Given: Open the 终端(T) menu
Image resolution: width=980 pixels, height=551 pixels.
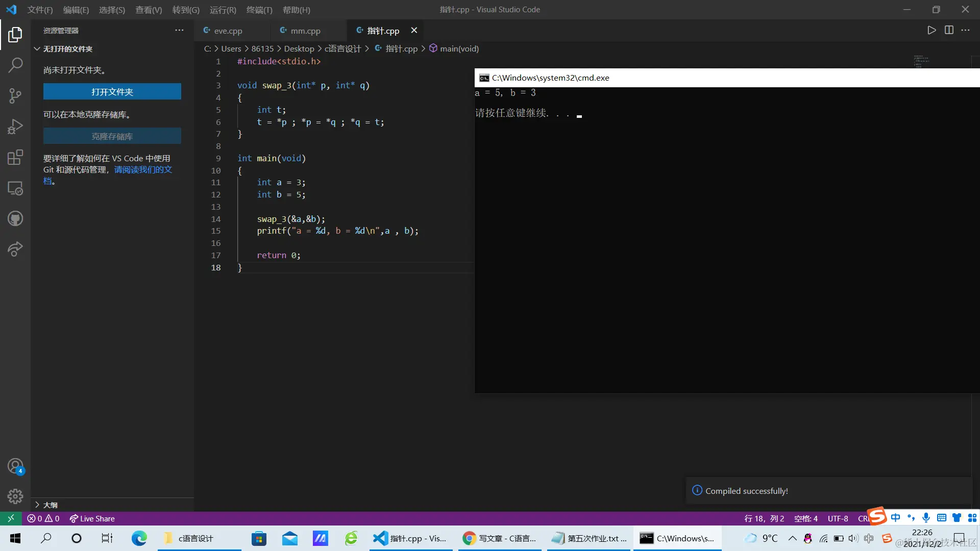Looking at the screenshot, I should click(x=259, y=10).
